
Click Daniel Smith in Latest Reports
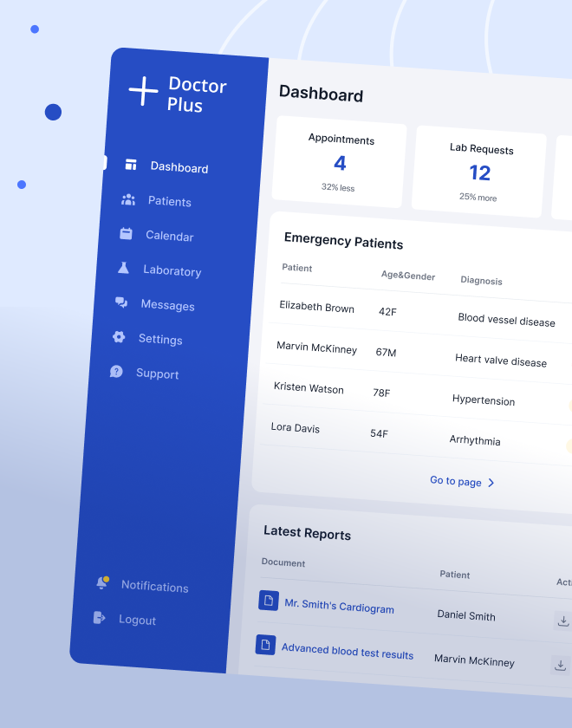tap(466, 615)
